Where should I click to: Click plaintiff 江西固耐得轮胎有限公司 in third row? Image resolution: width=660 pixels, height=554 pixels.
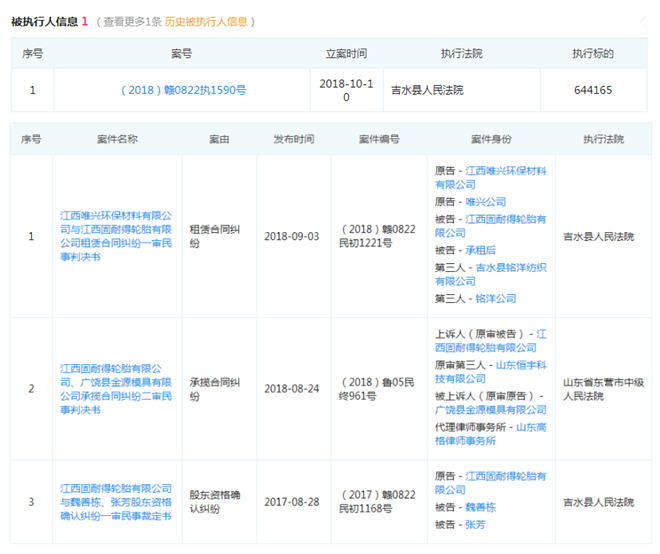tap(491, 483)
